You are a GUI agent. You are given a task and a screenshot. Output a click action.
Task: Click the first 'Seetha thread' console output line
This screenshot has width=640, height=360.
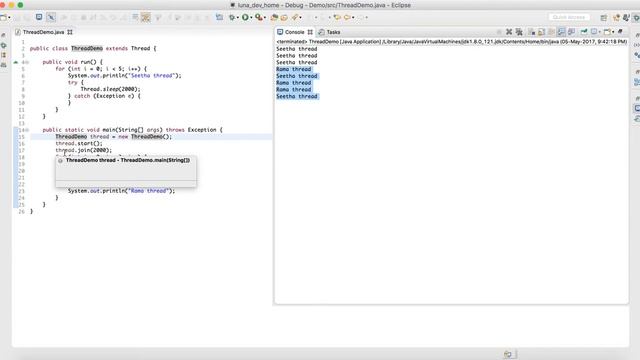click(296, 49)
